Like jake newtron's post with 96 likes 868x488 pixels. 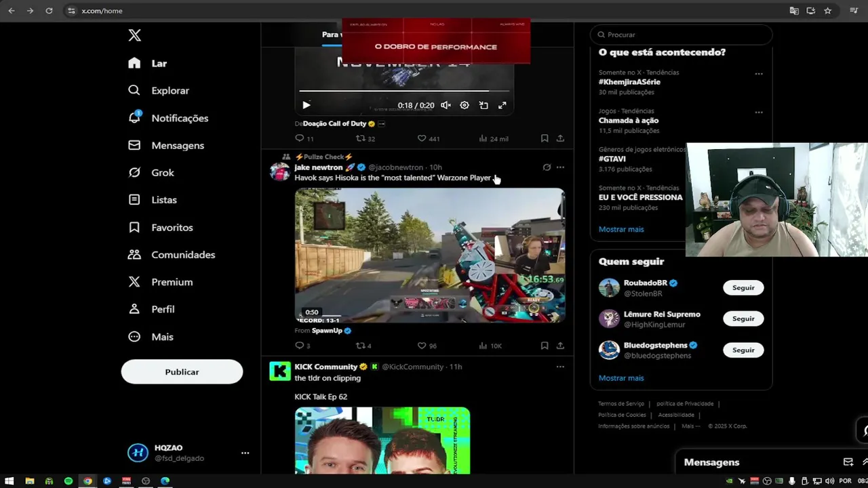coord(427,346)
